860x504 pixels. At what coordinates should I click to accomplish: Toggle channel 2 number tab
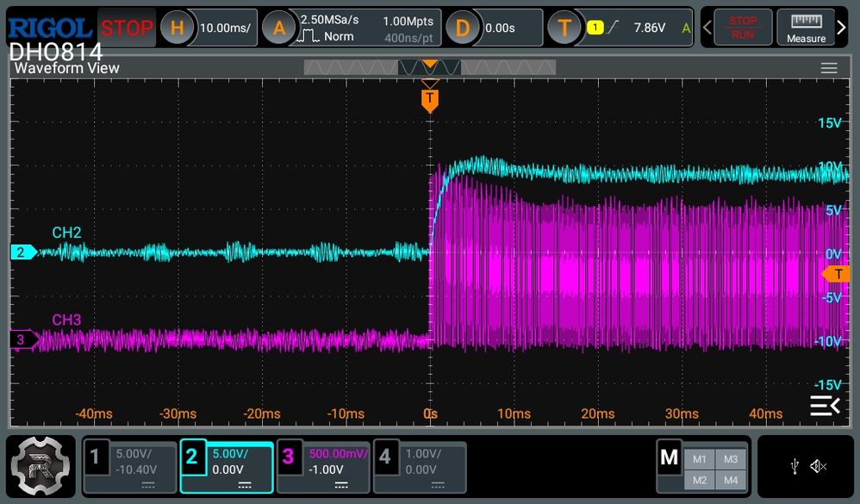tap(191, 457)
